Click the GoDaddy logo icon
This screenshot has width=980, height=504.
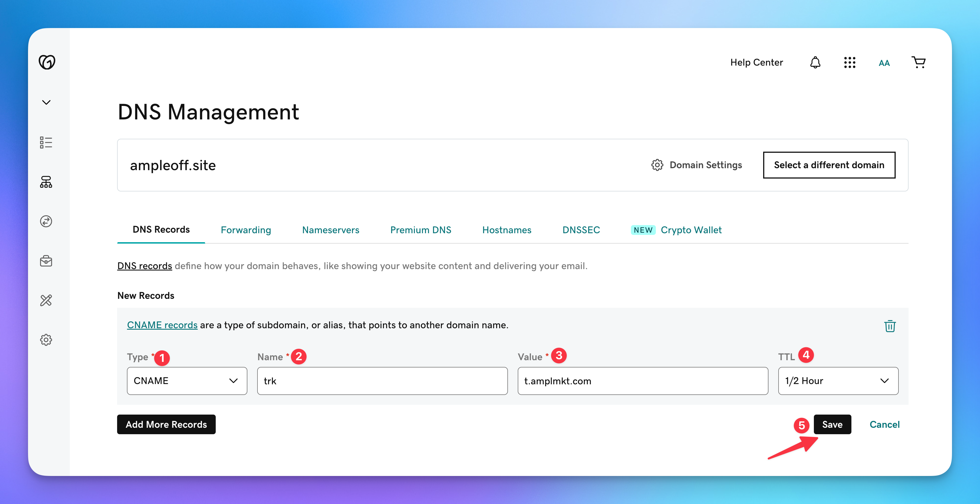point(47,62)
